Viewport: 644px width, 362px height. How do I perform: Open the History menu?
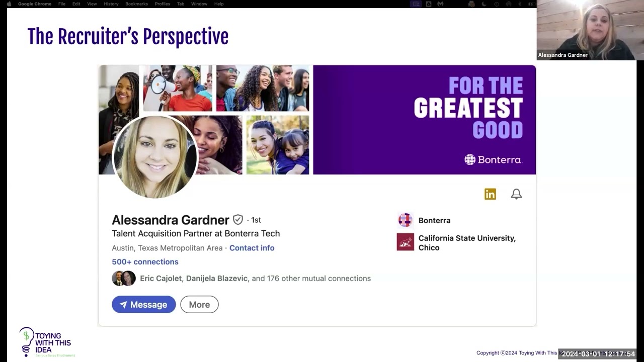(x=111, y=4)
